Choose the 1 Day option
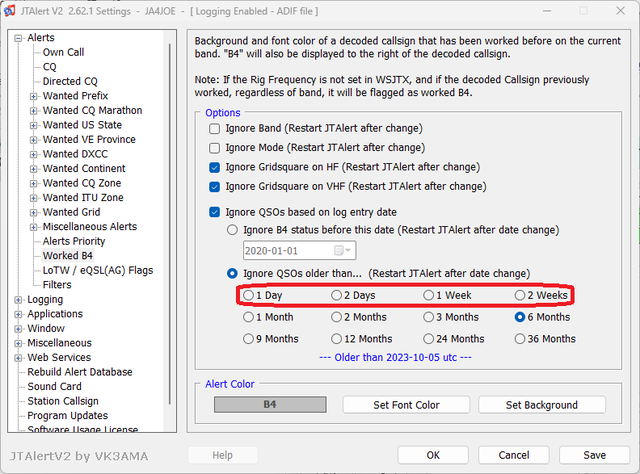The image size is (640, 474). [x=248, y=295]
